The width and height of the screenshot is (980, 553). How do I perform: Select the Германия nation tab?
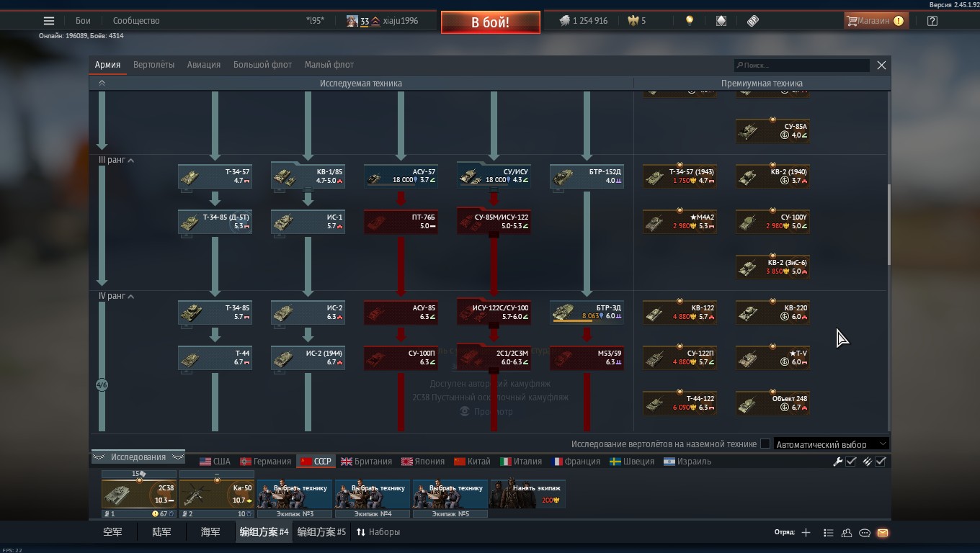pyautogui.click(x=265, y=462)
